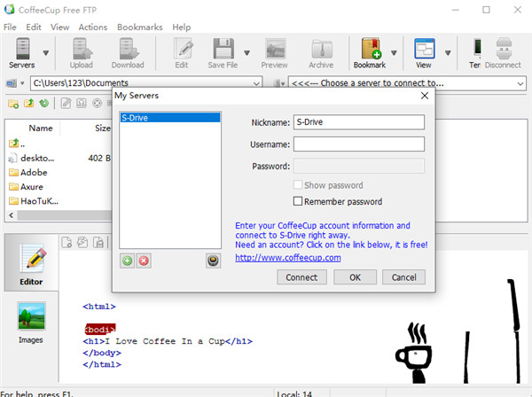Click the grayed rename icon
The height and width of the screenshot is (397, 532).
pos(82,103)
